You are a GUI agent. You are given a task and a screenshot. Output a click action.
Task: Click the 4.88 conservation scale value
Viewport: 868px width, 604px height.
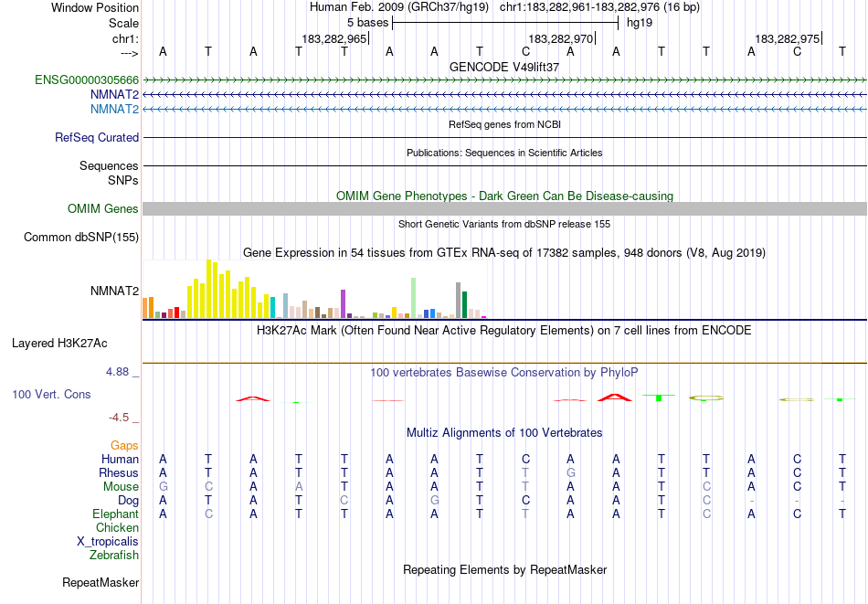coord(118,372)
